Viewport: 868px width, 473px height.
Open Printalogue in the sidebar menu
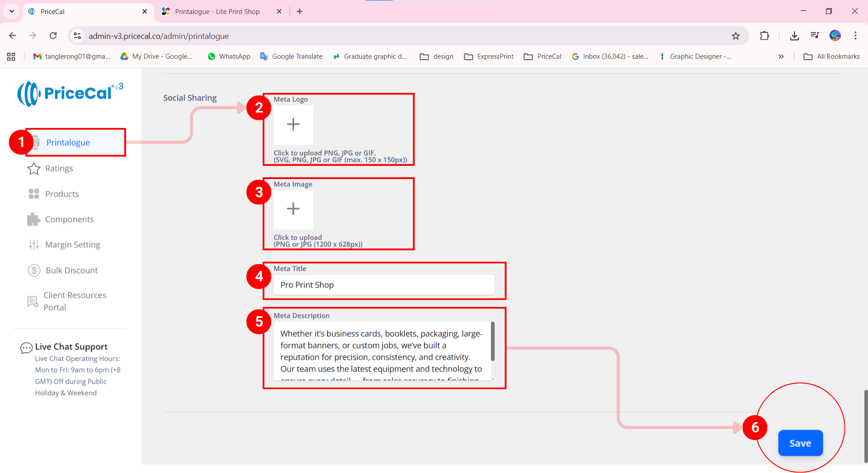point(68,142)
